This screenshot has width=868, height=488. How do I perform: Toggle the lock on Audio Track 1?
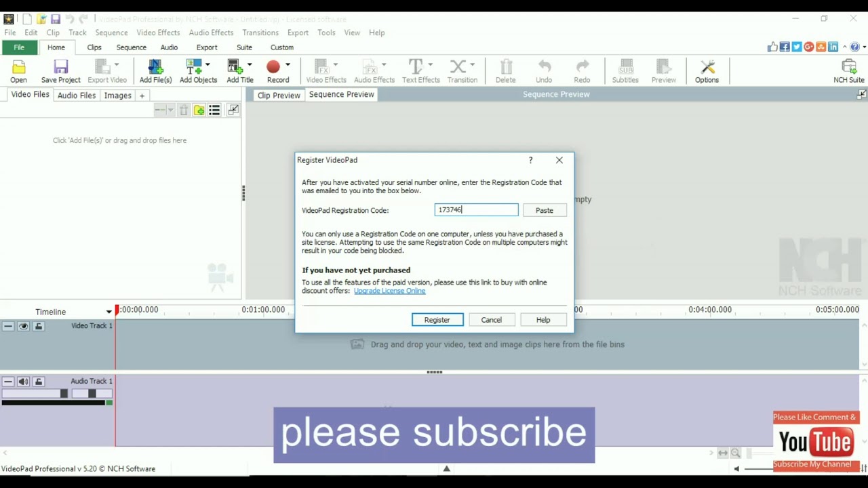[38, 382]
